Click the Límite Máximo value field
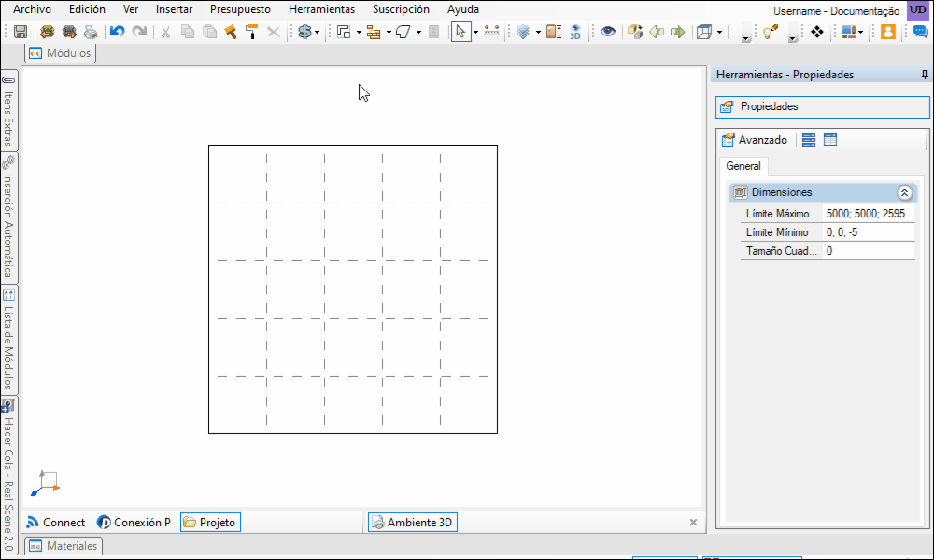 [x=869, y=214]
